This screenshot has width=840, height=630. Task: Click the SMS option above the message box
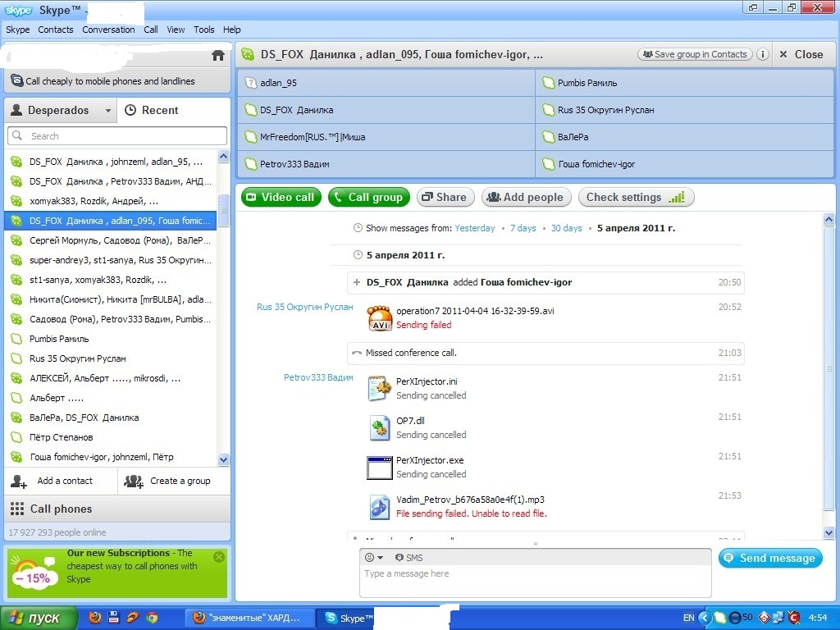(409, 558)
